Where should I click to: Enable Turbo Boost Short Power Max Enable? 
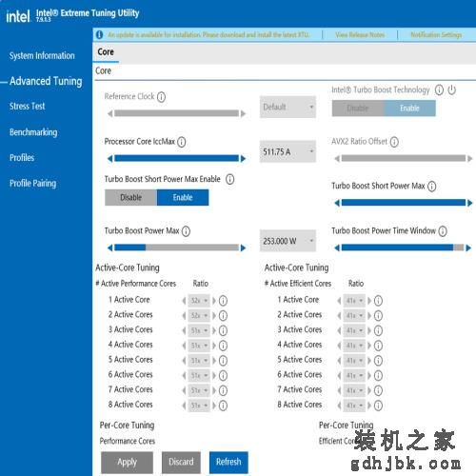pyautogui.click(x=183, y=198)
